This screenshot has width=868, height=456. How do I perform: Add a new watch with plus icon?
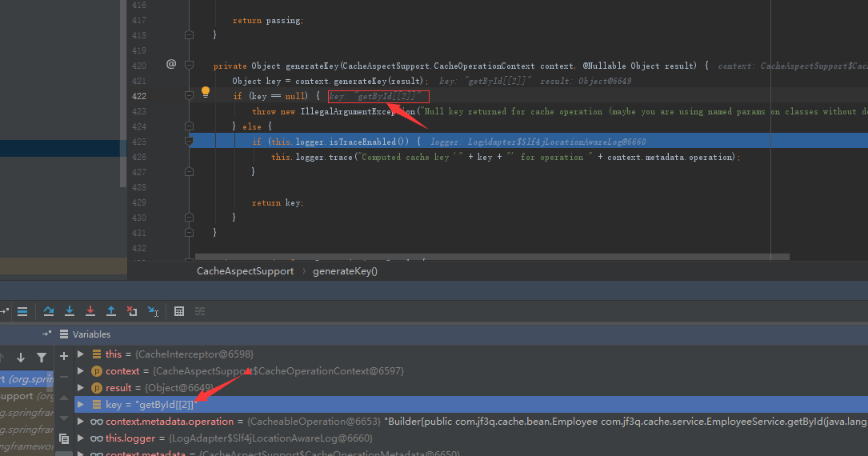(64, 356)
